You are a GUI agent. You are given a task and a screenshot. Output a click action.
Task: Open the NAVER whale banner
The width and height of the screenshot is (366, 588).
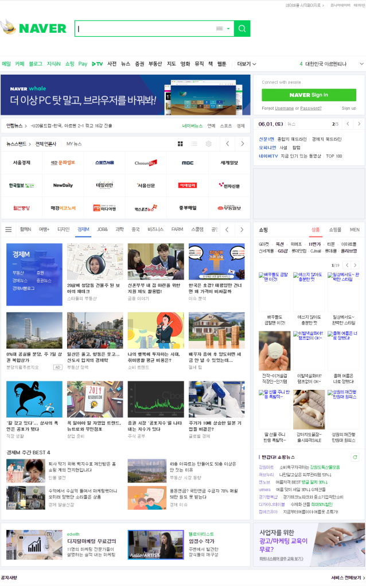click(126, 95)
